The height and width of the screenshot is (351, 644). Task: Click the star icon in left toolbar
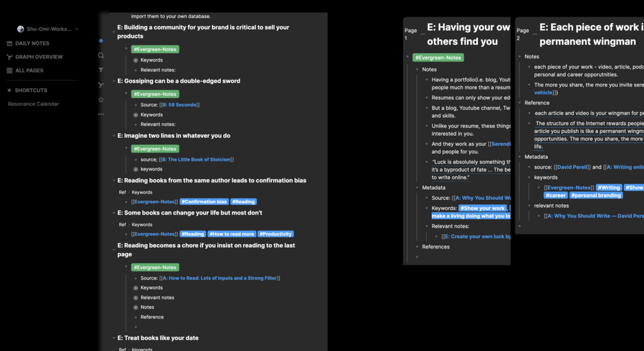click(101, 100)
